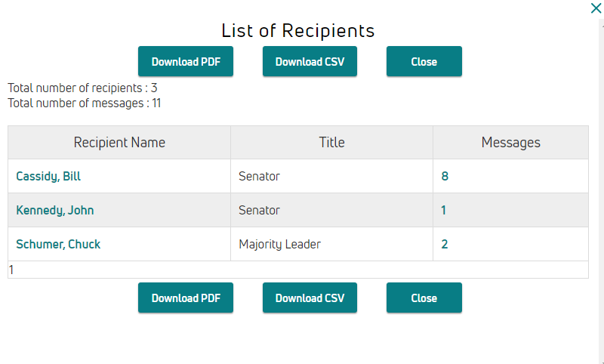This screenshot has height=364, width=604.
Task: Click the Recipient Name column header
Action: [119, 143]
